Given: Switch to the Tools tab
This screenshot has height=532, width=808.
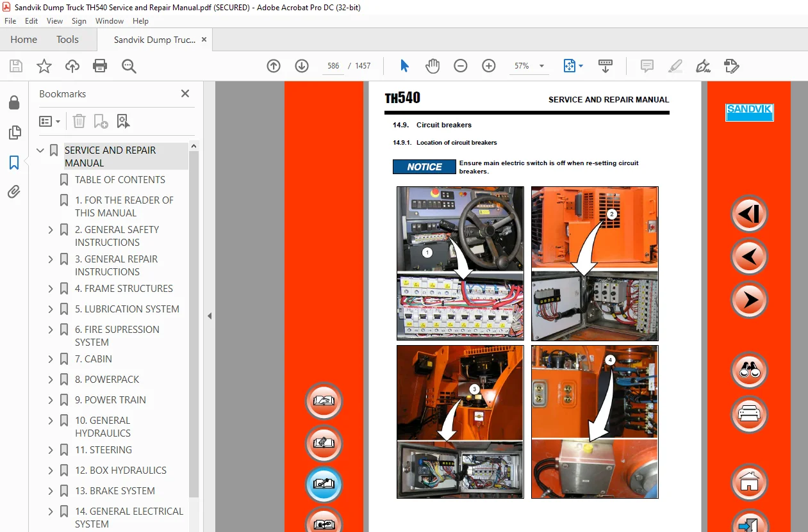Looking at the screenshot, I should click(67, 40).
